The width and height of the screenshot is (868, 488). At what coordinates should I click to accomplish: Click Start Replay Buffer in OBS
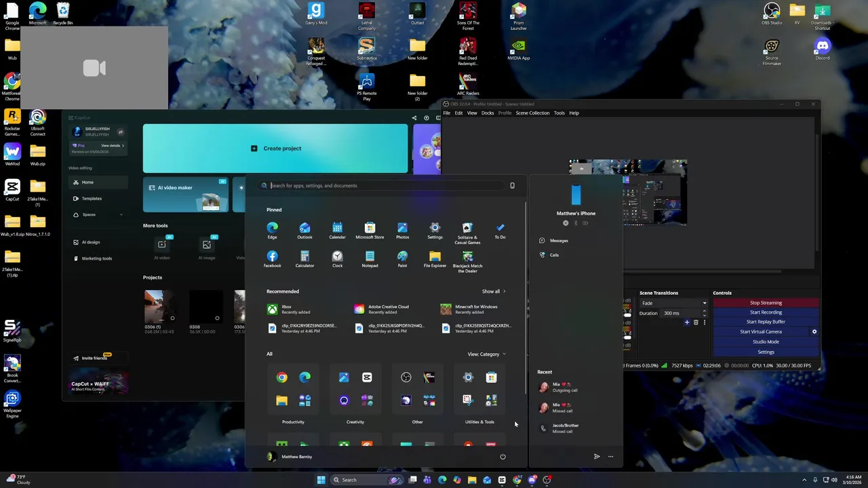point(766,322)
